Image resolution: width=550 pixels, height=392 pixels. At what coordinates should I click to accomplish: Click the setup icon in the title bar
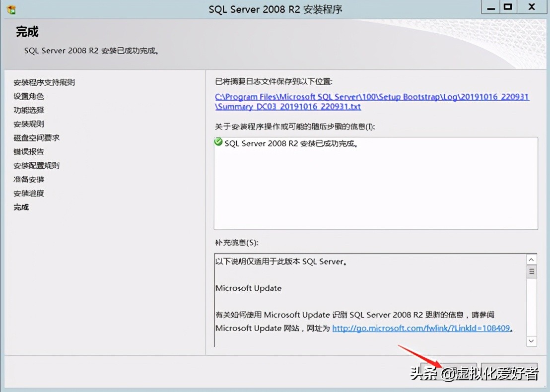point(11,9)
